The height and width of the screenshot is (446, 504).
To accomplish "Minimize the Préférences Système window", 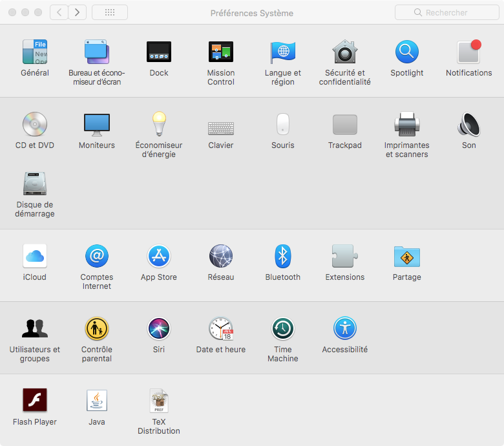I will point(25,12).
